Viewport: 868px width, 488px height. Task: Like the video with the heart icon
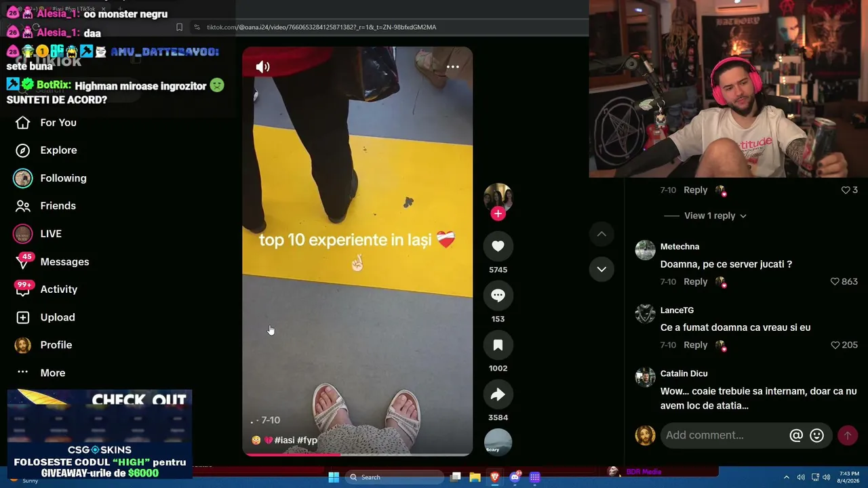coord(498,246)
